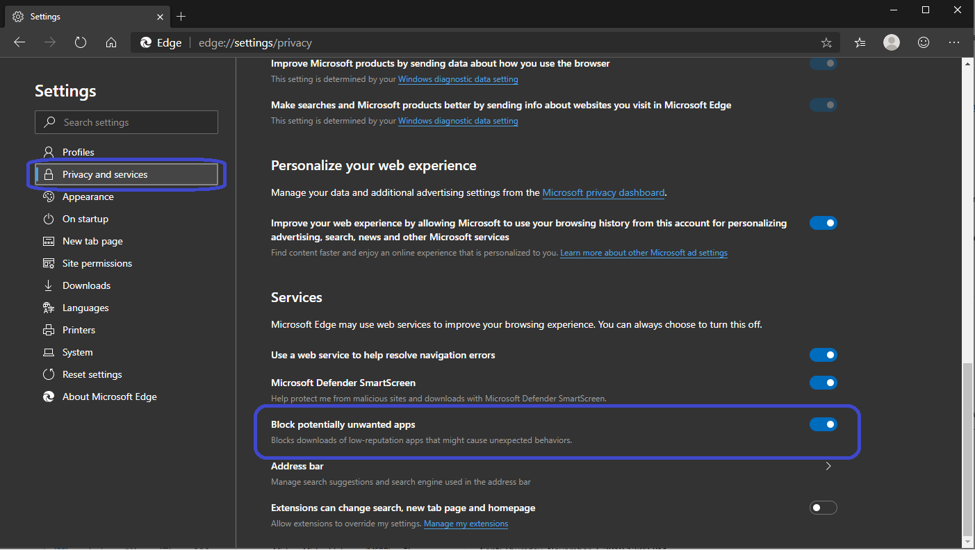This screenshot has width=975, height=550.
Task: Click the Manage my extensions link
Action: coord(465,524)
